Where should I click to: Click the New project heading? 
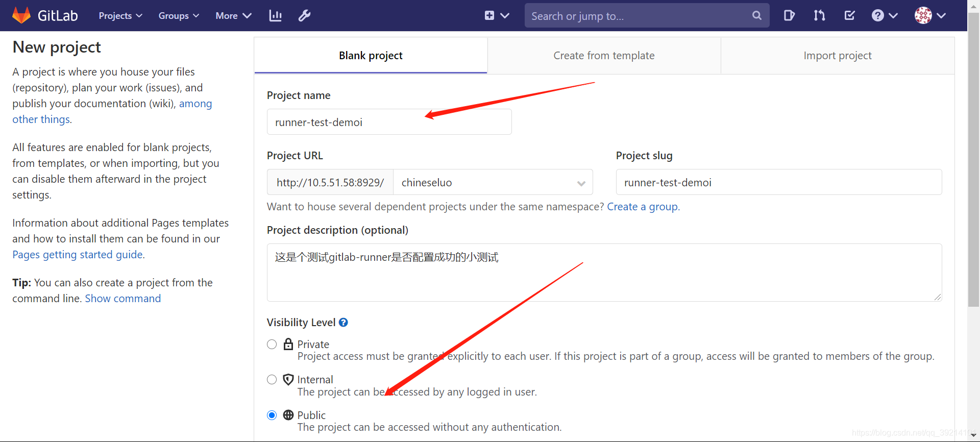coord(57,47)
